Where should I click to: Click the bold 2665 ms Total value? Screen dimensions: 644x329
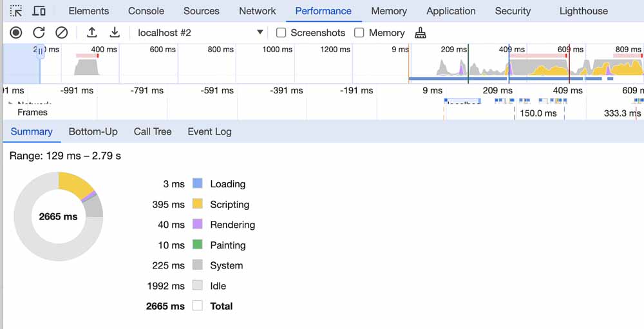[166, 306]
